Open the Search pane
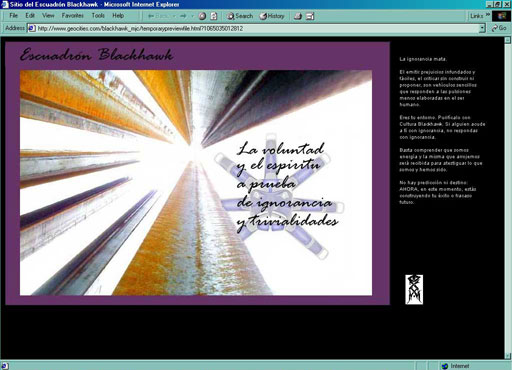 [240, 16]
